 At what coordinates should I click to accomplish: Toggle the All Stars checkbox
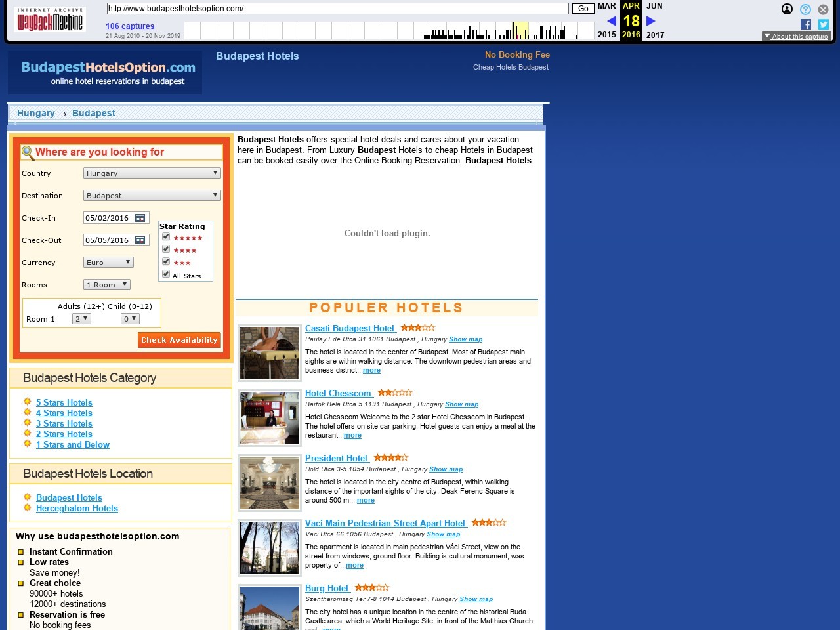pyautogui.click(x=166, y=274)
